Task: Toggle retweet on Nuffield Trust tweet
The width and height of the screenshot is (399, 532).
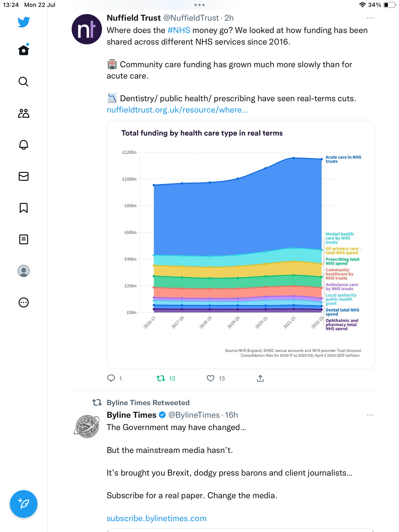Action: [161, 378]
